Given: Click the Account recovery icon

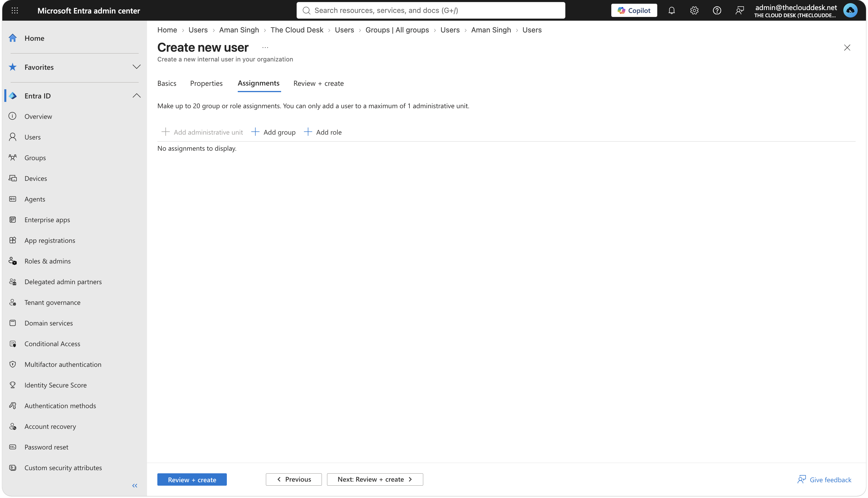Looking at the screenshot, I should [13, 426].
